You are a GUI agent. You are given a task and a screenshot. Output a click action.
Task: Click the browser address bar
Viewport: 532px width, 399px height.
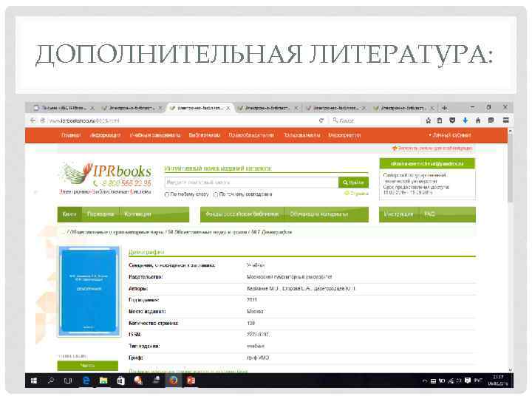182,120
